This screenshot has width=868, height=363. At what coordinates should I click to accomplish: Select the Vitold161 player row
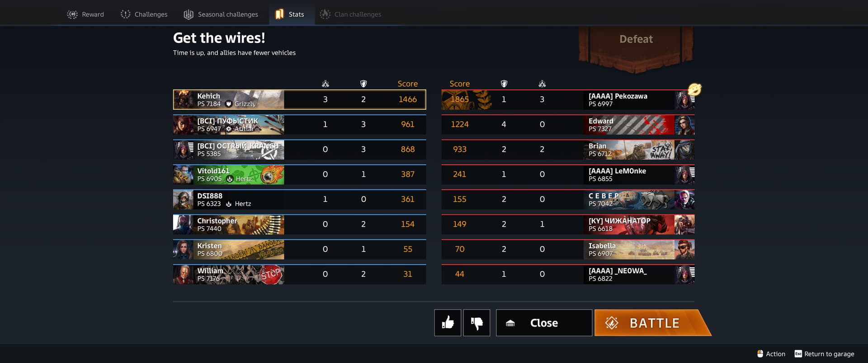coord(299,175)
